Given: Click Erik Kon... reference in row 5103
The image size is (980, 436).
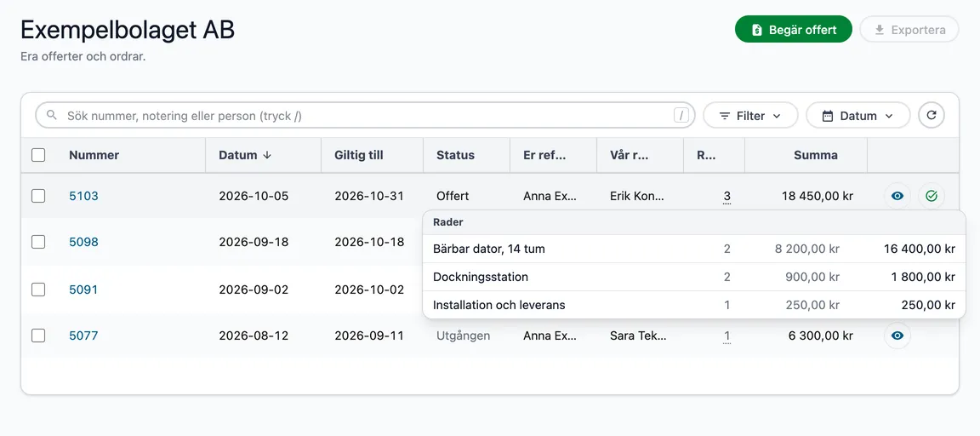Looking at the screenshot, I should pyautogui.click(x=637, y=196).
